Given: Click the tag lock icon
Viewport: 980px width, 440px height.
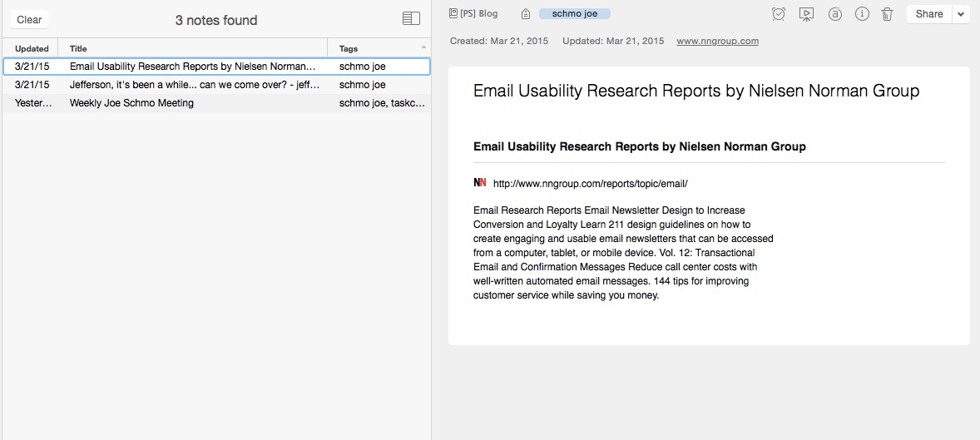Looking at the screenshot, I should coord(526,14).
